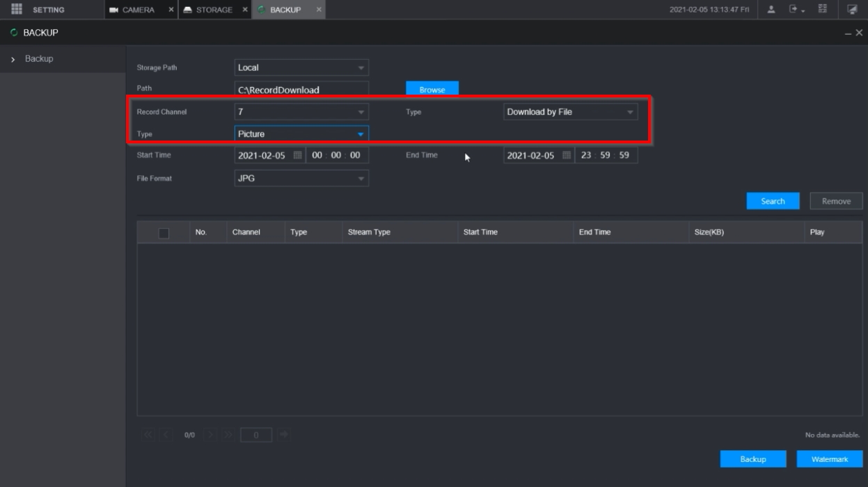868x487 pixels.
Task: Open the End Time calendar picker
Action: click(x=567, y=155)
